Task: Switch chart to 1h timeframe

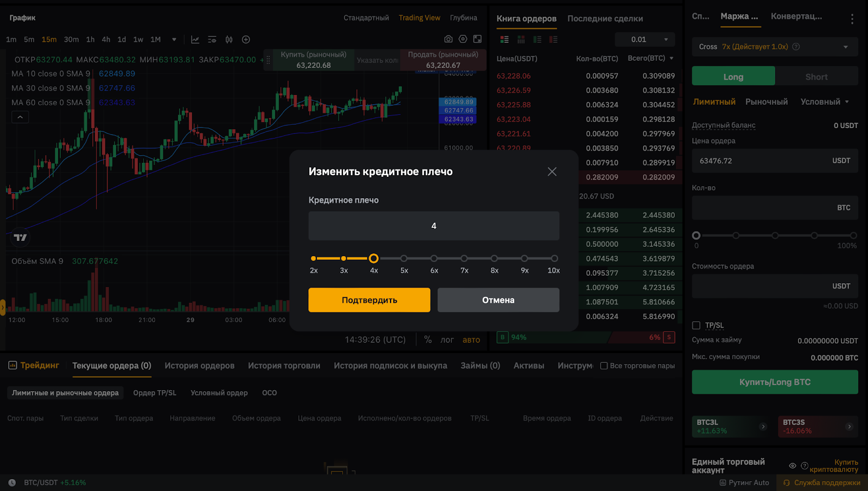Action: coord(90,40)
